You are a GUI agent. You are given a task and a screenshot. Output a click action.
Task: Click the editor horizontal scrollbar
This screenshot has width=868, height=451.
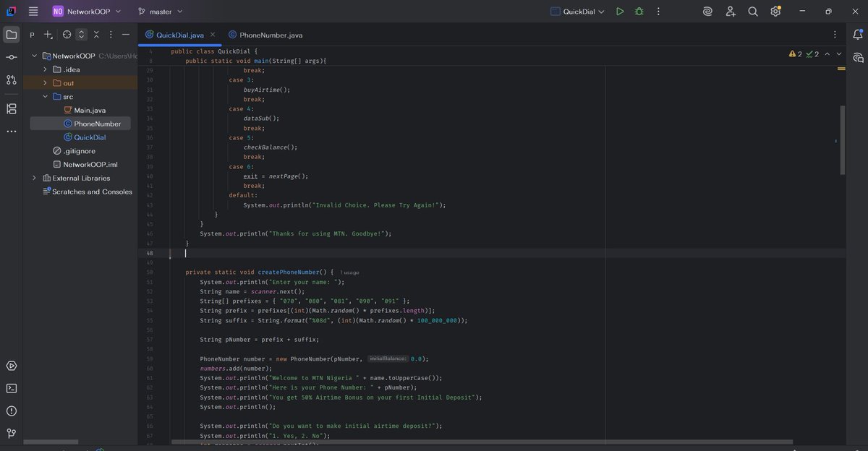pyautogui.click(x=482, y=442)
